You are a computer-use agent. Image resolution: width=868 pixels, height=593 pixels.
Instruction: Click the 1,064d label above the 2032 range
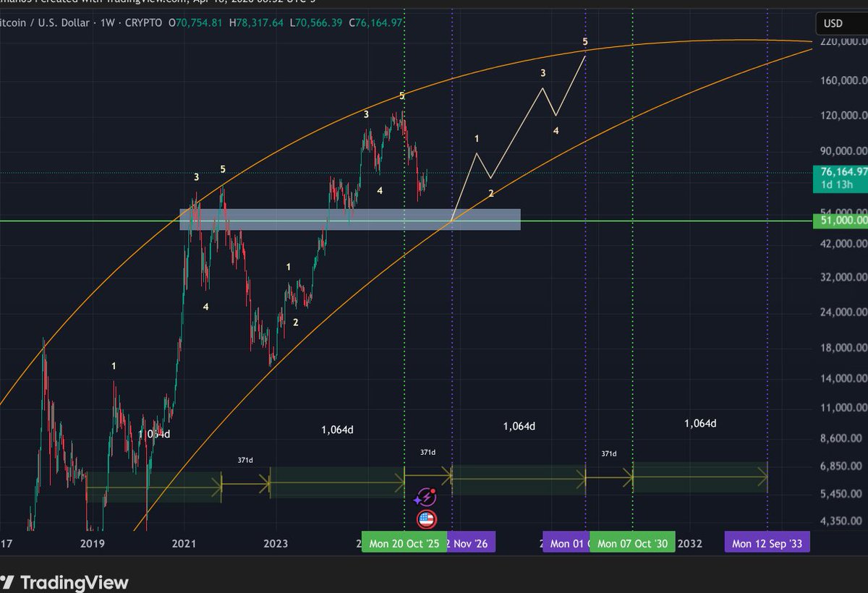tap(700, 423)
